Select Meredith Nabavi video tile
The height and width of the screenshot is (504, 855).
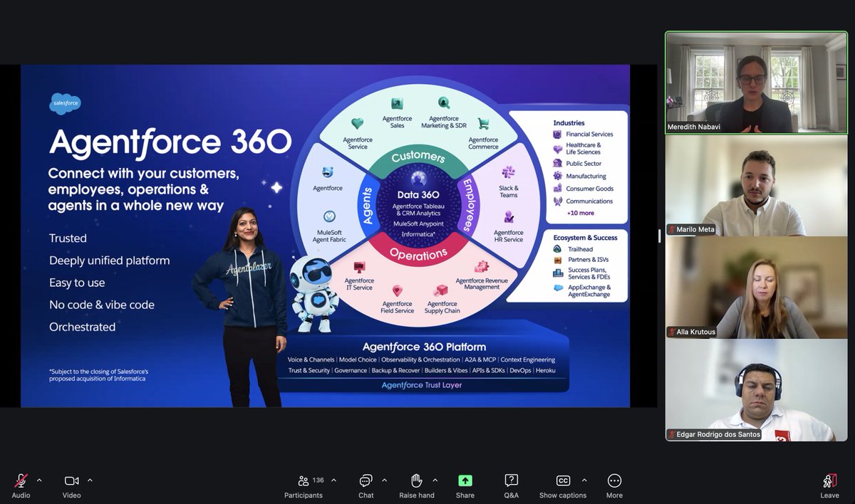tap(756, 83)
